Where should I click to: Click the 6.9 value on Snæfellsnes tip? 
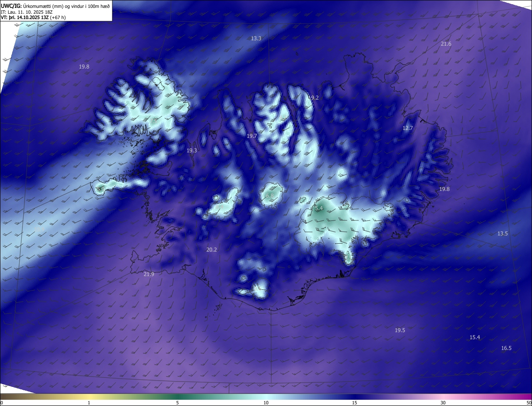101,189
